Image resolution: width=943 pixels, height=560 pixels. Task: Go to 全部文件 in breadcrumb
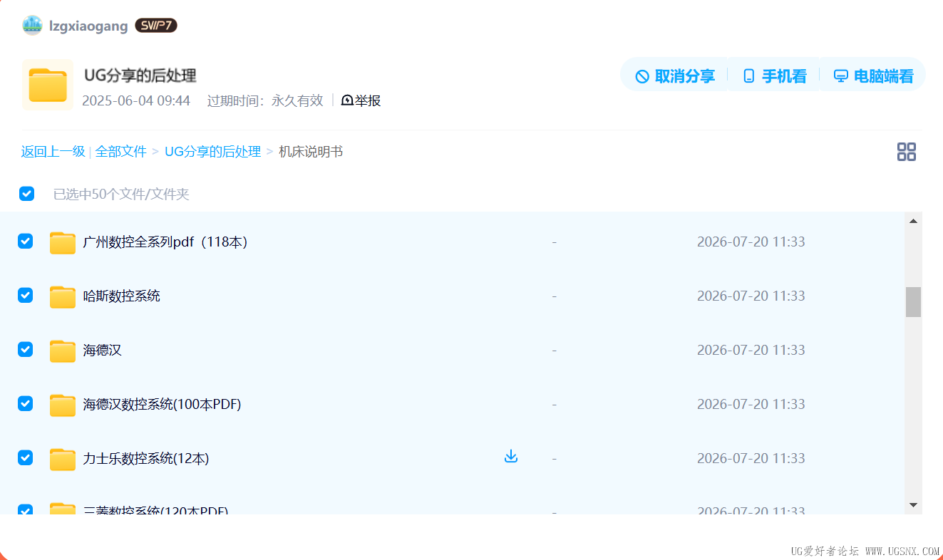click(121, 152)
